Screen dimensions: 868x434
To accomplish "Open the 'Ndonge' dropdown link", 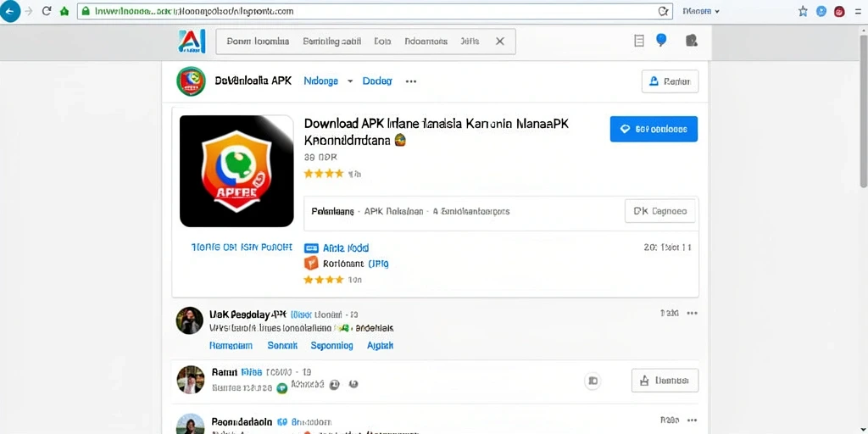I will (x=328, y=81).
